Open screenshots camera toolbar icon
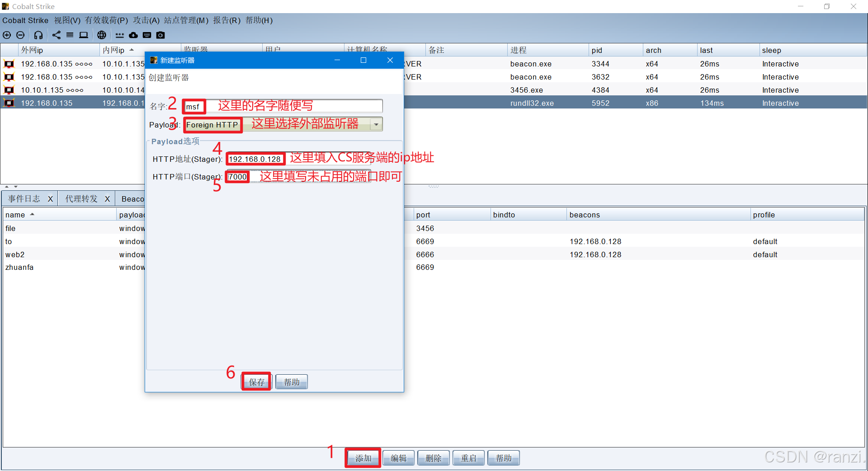868x471 pixels. tap(160, 35)
